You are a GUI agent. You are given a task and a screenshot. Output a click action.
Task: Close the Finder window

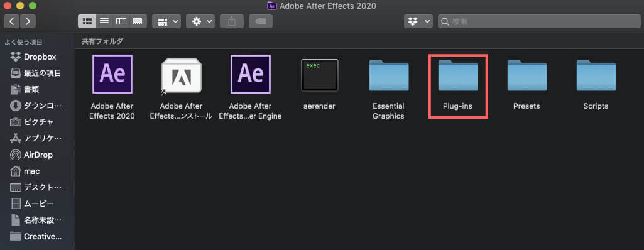pos(8,6)
